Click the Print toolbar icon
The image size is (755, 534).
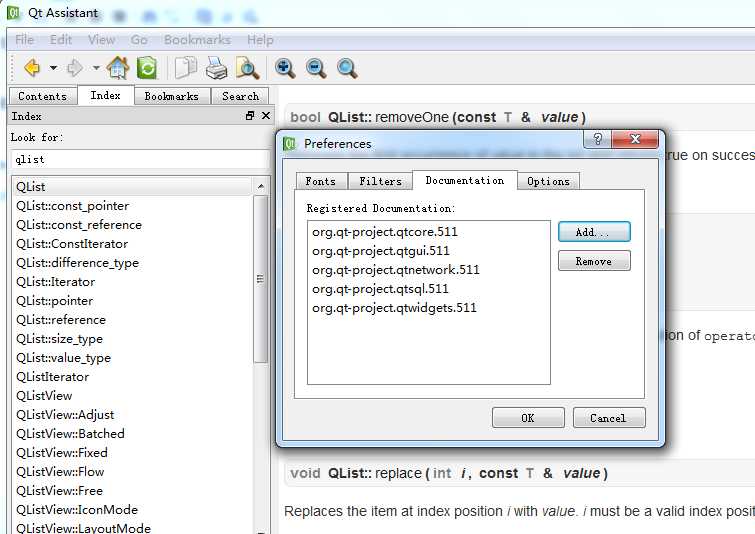pyautogui.click(x=216, y=68)
